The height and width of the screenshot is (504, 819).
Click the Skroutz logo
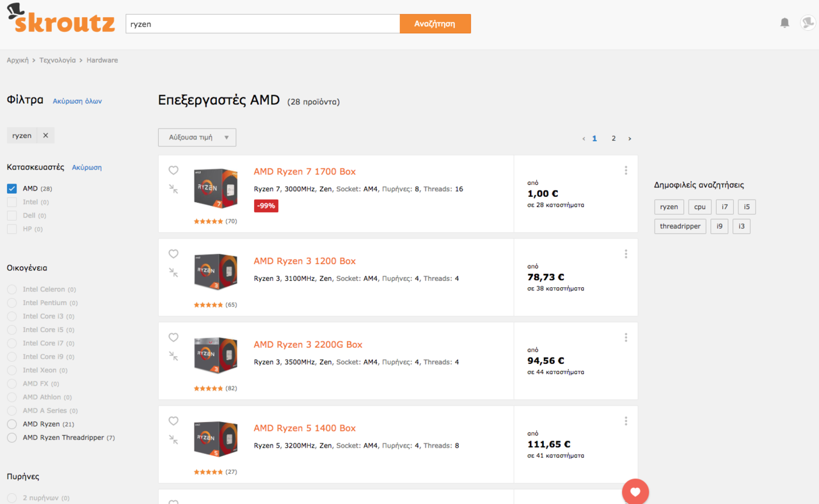pyautogui.click(x=61, y=19)
